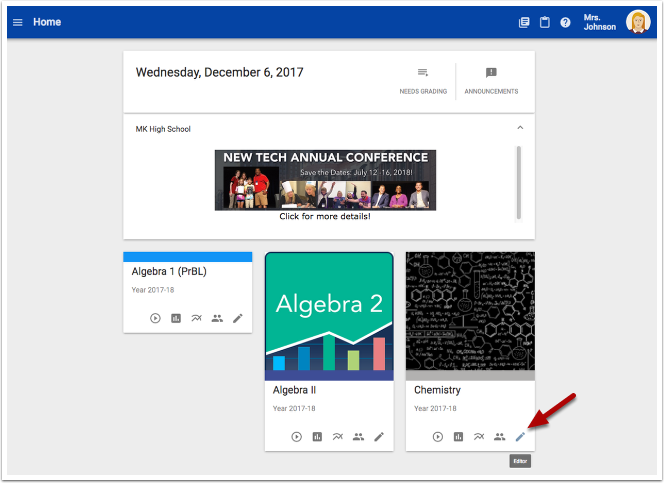Open the trends icon on Algebra II card
Viewport: 664px width, 483px height.
pyautogui.click(x=338, y=436)
